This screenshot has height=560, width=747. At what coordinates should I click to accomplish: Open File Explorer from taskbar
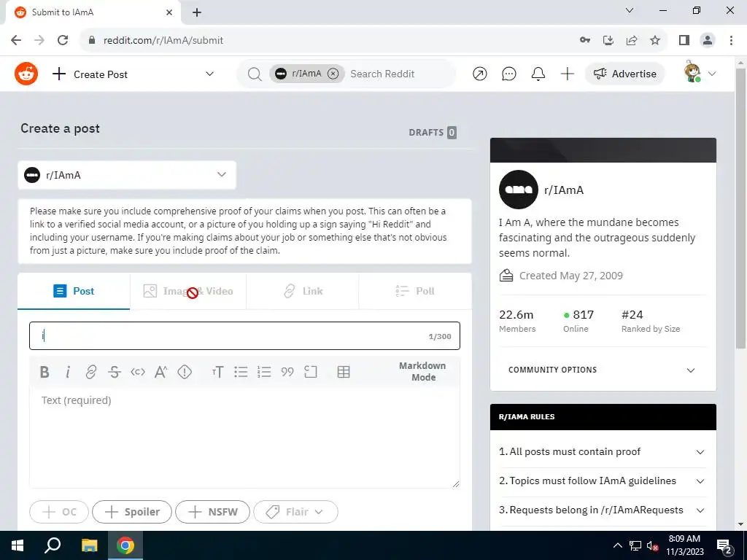pos(90,545)
